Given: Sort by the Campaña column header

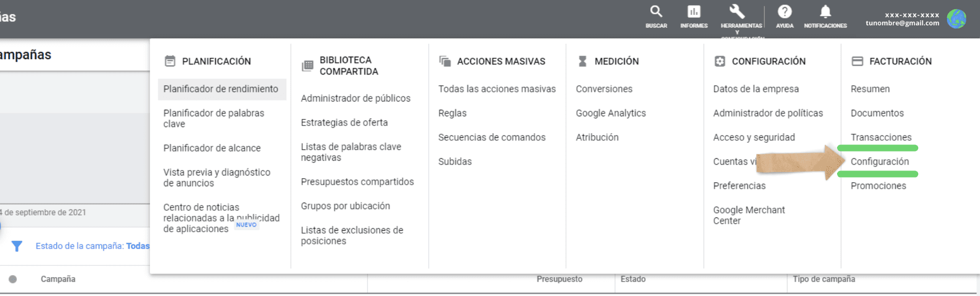Looking at the screenshot, I should tap(58, 279).
